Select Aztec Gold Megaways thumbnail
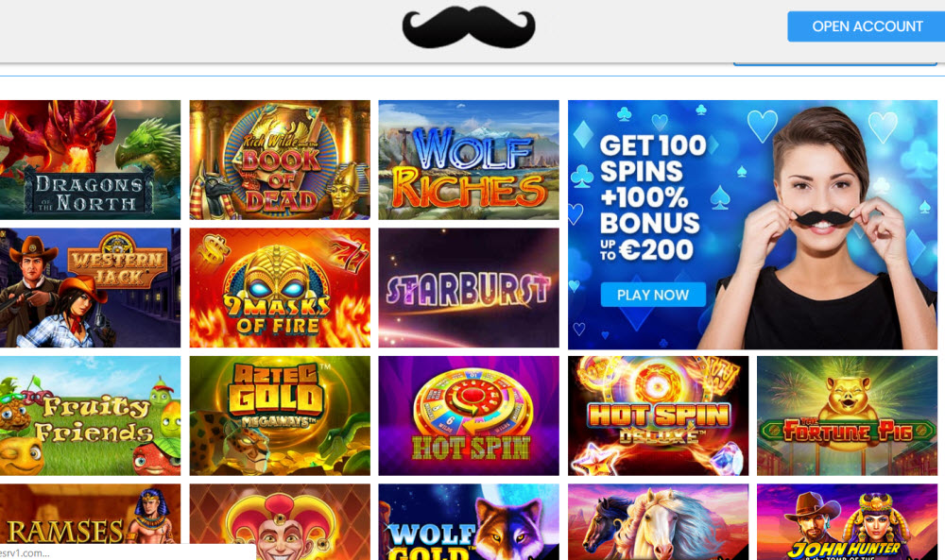 [x=280, y=416]
